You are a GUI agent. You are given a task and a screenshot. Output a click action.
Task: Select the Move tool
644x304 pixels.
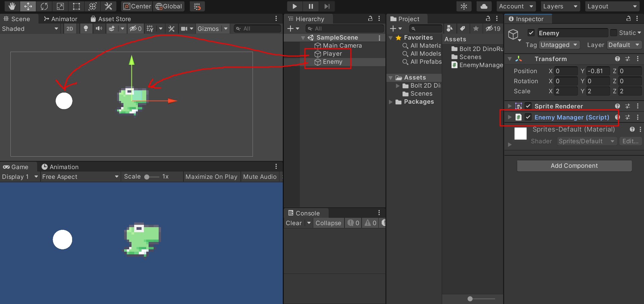click(x=28, y=6)
